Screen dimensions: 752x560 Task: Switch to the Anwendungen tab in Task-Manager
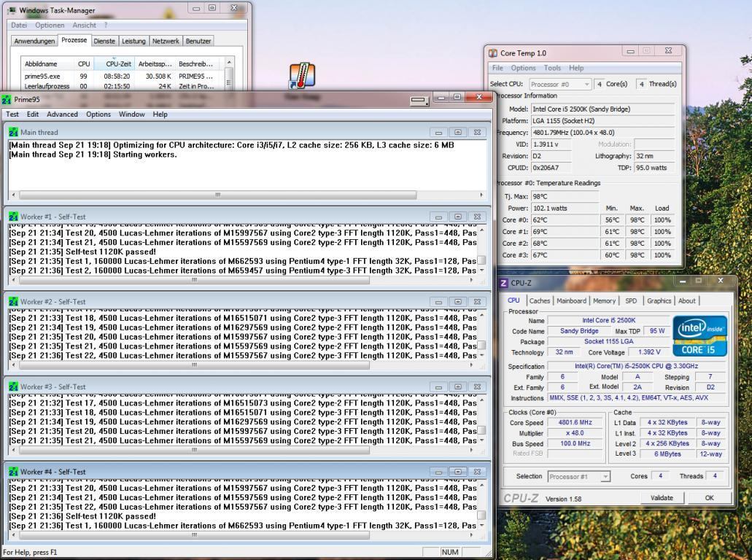point(34,42)
